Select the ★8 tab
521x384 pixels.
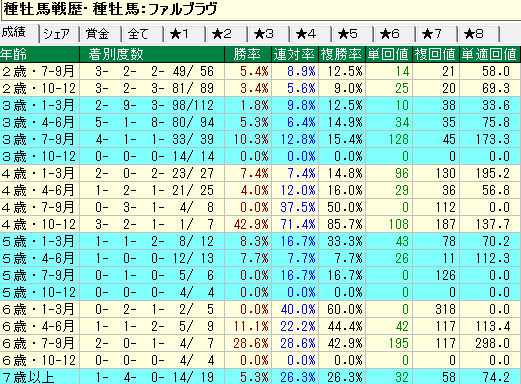[478, 34]
